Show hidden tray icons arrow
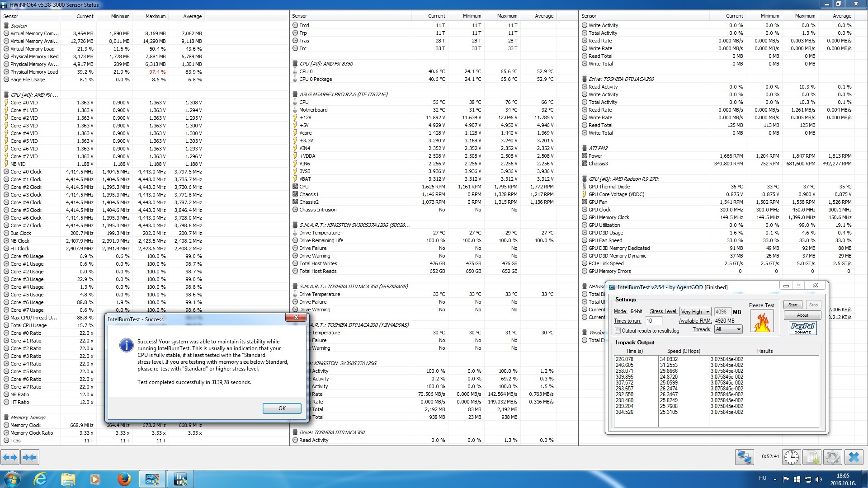Image resolution: width=868 pixels, height=488 pixels. tap(775, 479)
